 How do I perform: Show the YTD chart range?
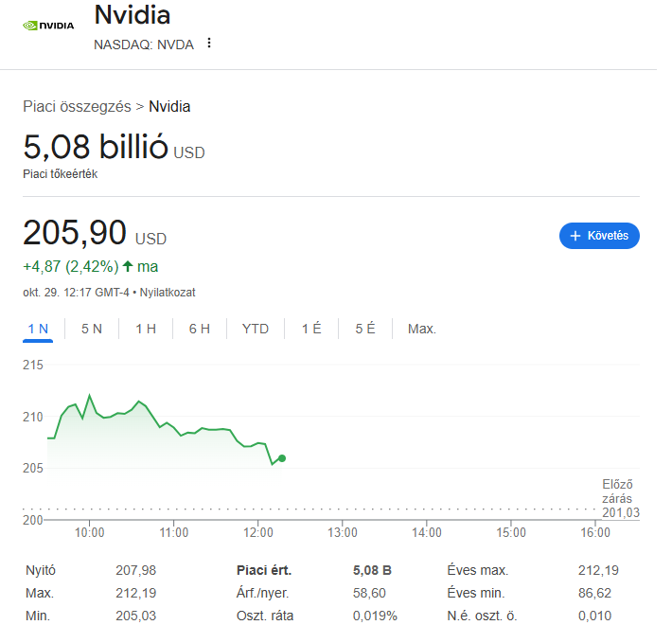coord(256,329)
